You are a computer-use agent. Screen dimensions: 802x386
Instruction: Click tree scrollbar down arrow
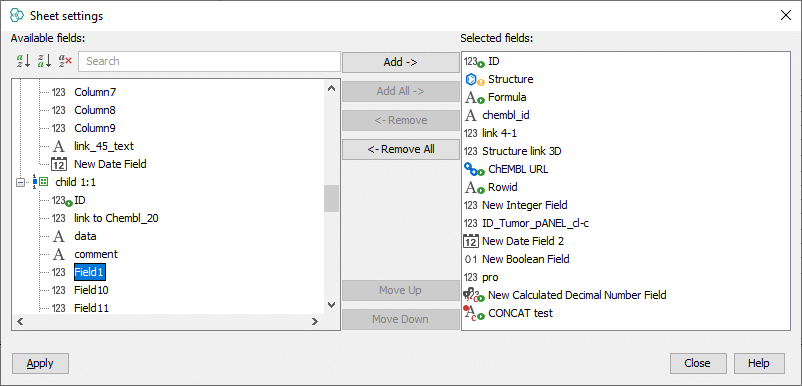(x=331, y=305)
